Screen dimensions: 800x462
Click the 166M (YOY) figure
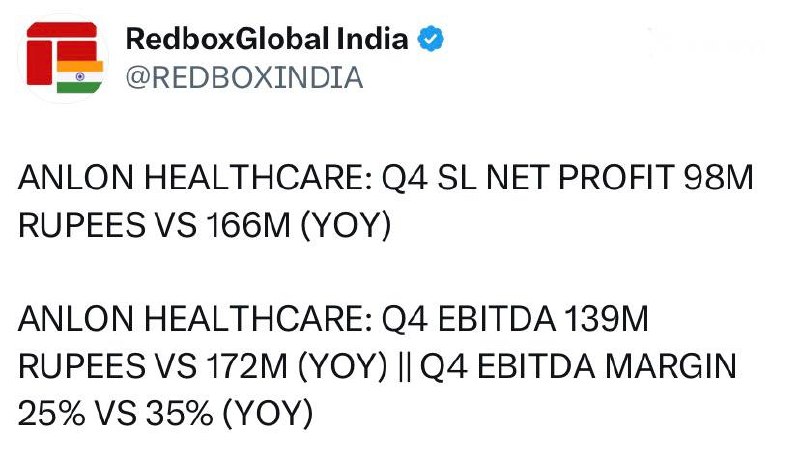tap(299, 225)
